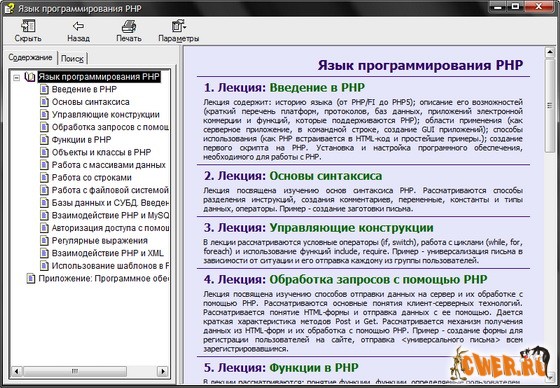Open the Параметры options icon
The width and height of the screenshot is (560, 388).
179,26
